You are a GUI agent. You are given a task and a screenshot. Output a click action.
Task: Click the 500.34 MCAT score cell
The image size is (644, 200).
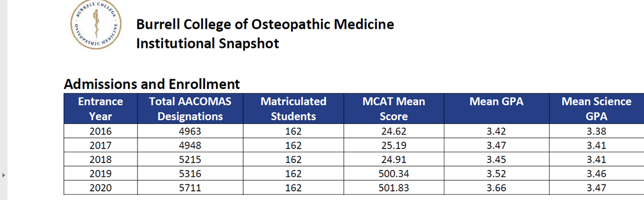[393, 174]
